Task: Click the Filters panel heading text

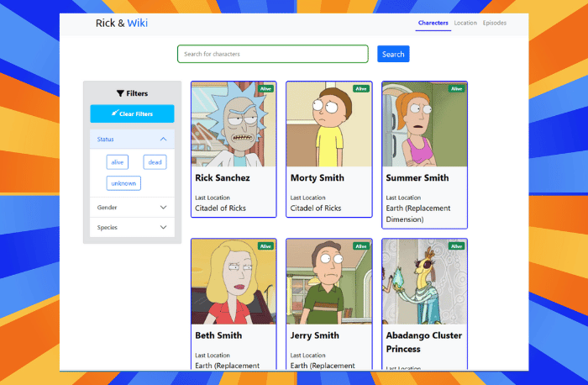Action: pyautogui.click(x=137, y=93)
